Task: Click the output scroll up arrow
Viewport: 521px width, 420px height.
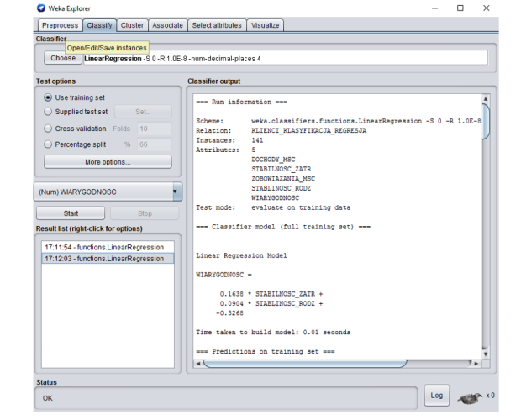Action: pyautogui.click(x=486, y=98)
